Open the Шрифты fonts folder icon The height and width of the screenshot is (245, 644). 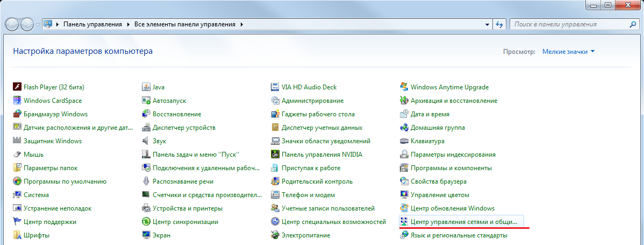coord(17,235)
